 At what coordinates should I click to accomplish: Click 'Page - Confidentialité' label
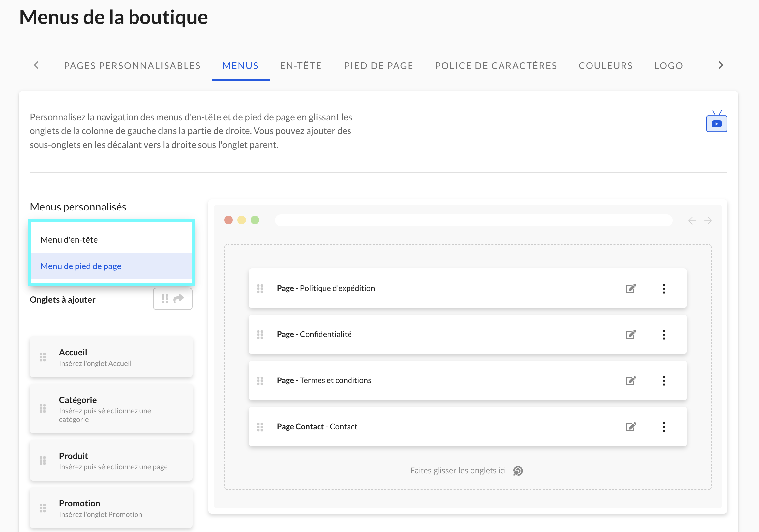(314, 334)
